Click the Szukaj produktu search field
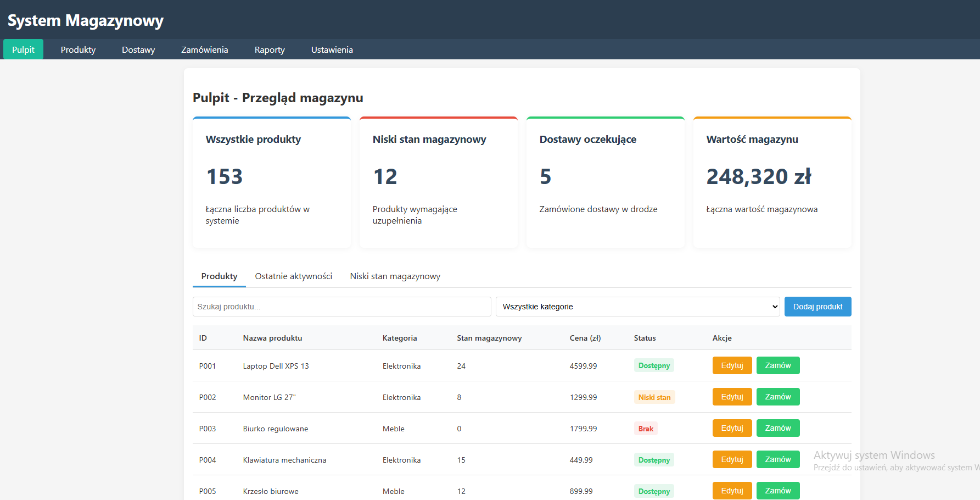 tap(341, 307)
